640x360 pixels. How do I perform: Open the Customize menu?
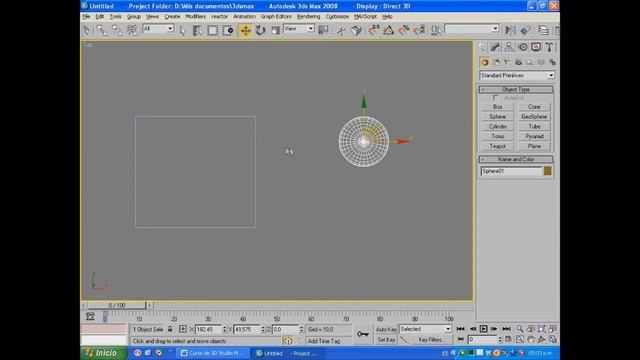(337, 17)
